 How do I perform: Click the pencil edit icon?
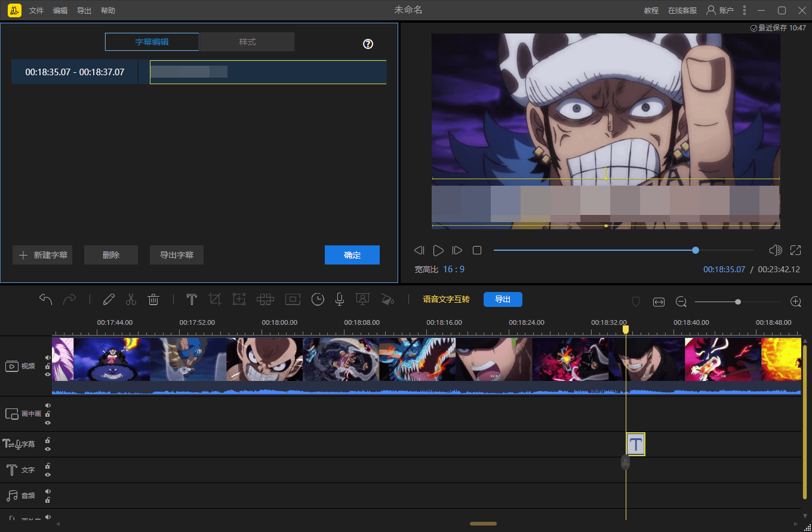click(x=109, y=299)
